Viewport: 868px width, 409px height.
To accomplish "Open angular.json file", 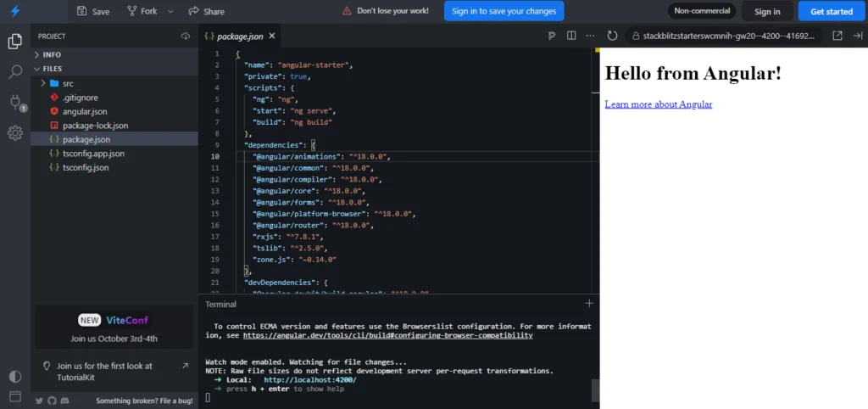I will click(x=114, y=111).
